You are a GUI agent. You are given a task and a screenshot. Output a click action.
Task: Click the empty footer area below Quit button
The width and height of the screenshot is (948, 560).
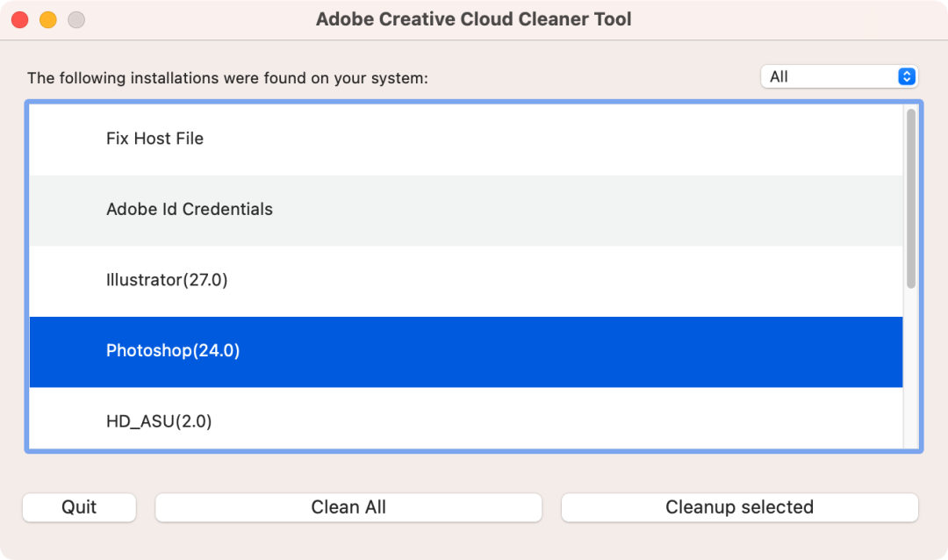point(79,540)
